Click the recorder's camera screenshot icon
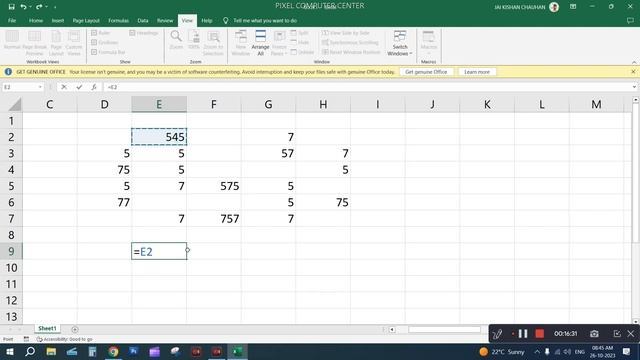The height and width of the screenshot is (360, 640). point(594,334)
